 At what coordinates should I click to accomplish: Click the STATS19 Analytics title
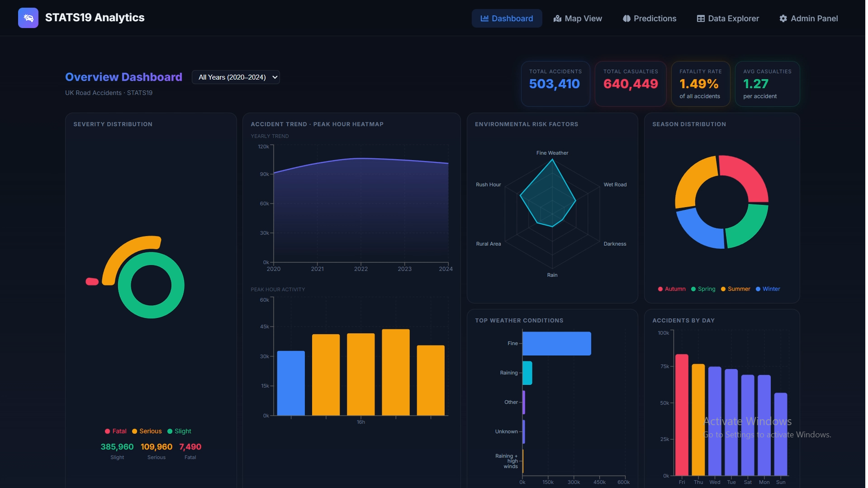coord(95,18)
